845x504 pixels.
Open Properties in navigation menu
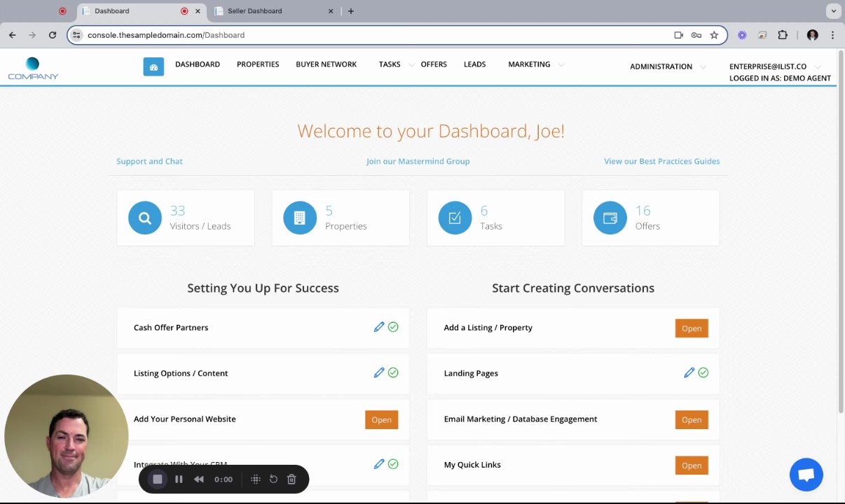tap(258, 64)
